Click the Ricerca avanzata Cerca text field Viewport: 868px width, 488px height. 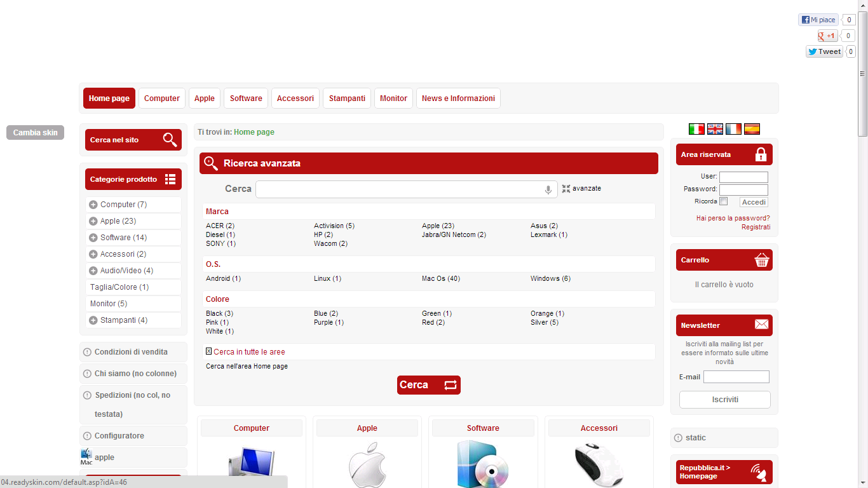(x=407, y=189)
